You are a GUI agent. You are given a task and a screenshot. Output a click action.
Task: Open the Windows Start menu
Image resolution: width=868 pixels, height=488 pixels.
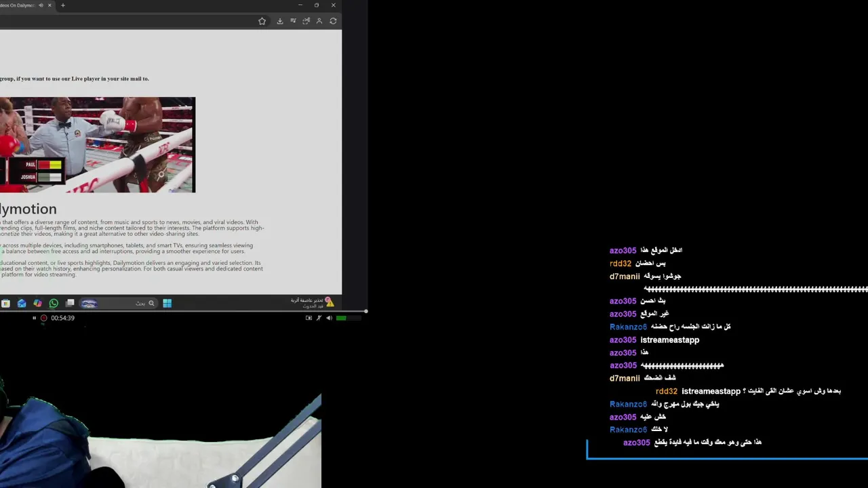click(167, 304)
